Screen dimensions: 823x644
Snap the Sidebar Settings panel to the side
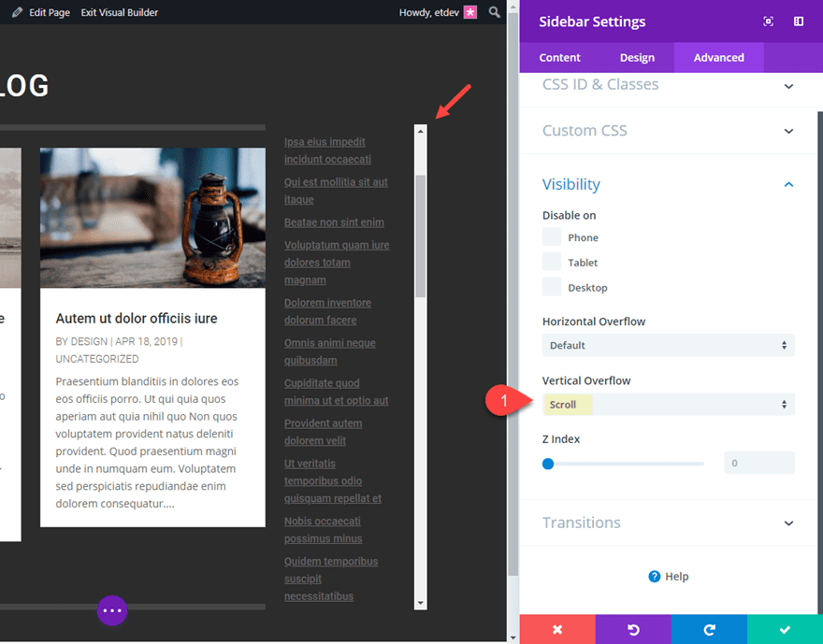coord(796,21)
